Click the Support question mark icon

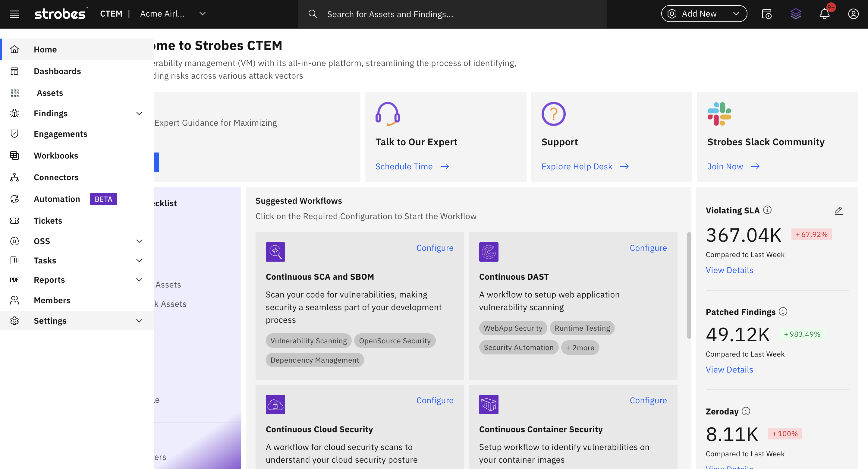553,114
